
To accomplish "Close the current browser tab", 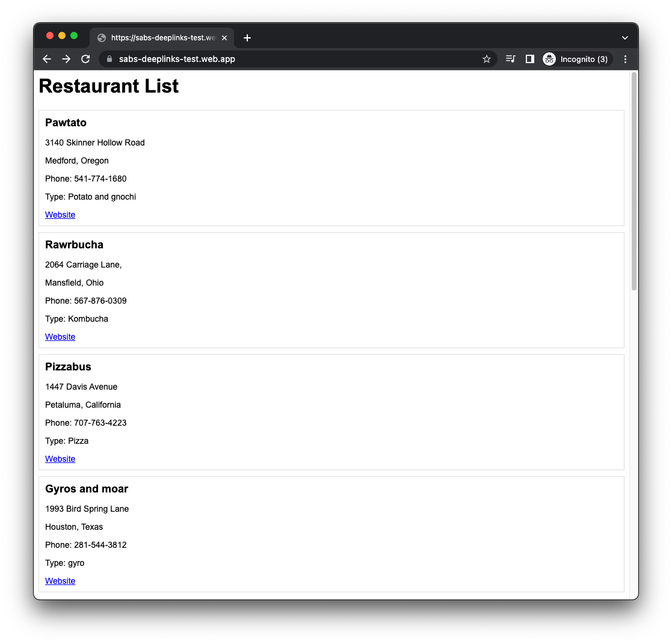I will tap(224, 37).
